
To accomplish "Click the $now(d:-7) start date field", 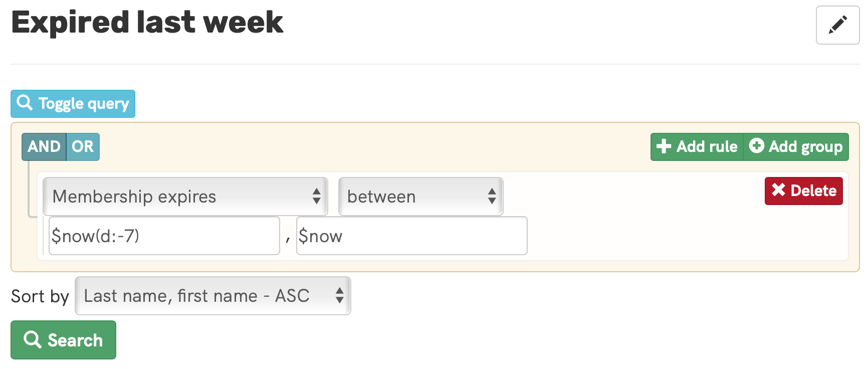I will (x=164, y=236).
